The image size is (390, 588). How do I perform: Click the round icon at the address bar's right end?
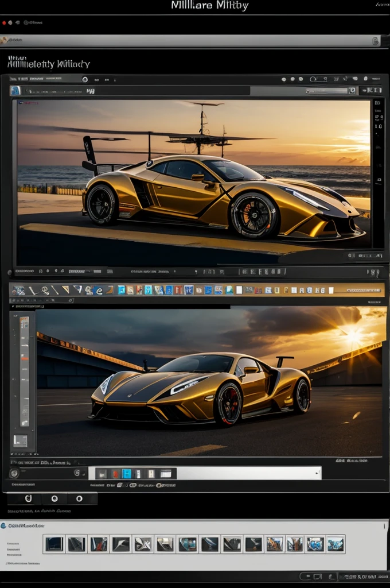(x=376, y=41)
